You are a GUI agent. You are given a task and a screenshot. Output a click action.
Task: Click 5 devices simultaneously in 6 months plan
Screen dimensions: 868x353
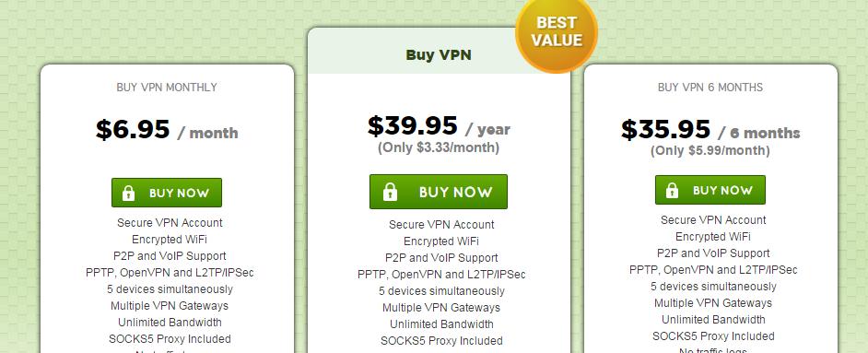pyautogui.click(x=713, y=287)
